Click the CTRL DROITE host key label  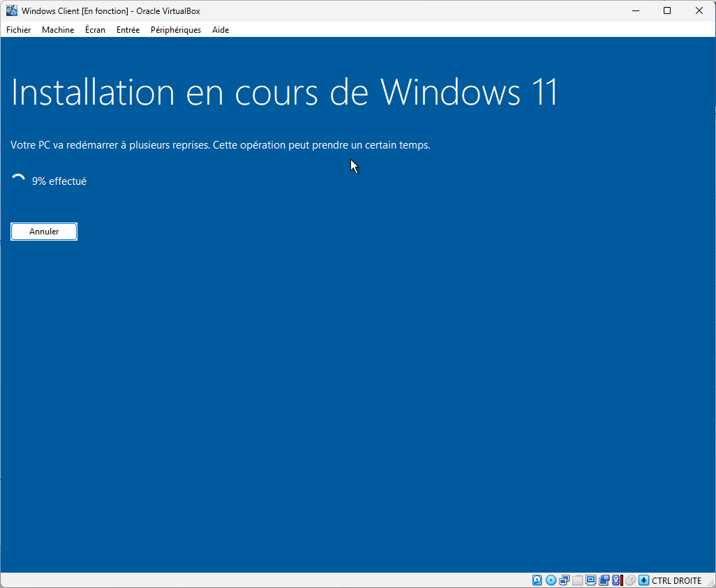676,581
